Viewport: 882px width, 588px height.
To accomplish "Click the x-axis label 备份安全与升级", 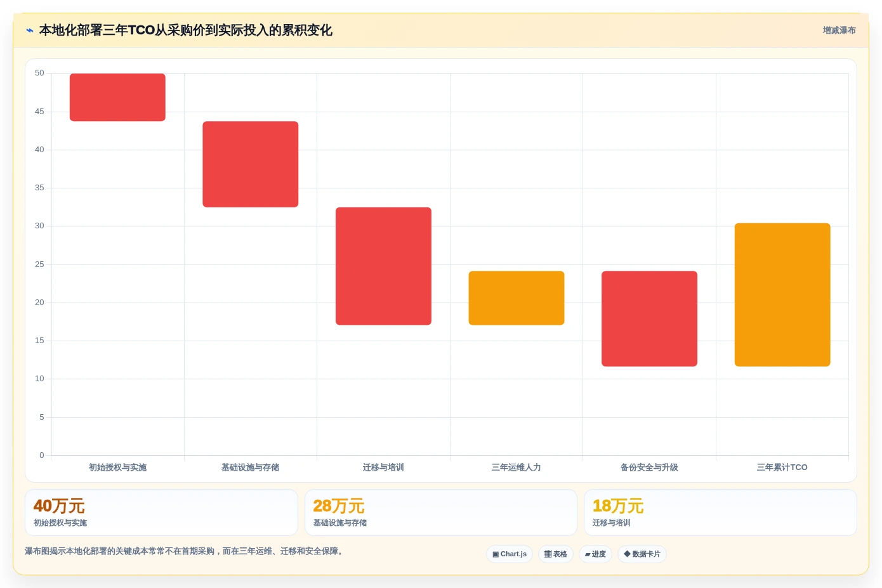I will (x=649, y=467).
